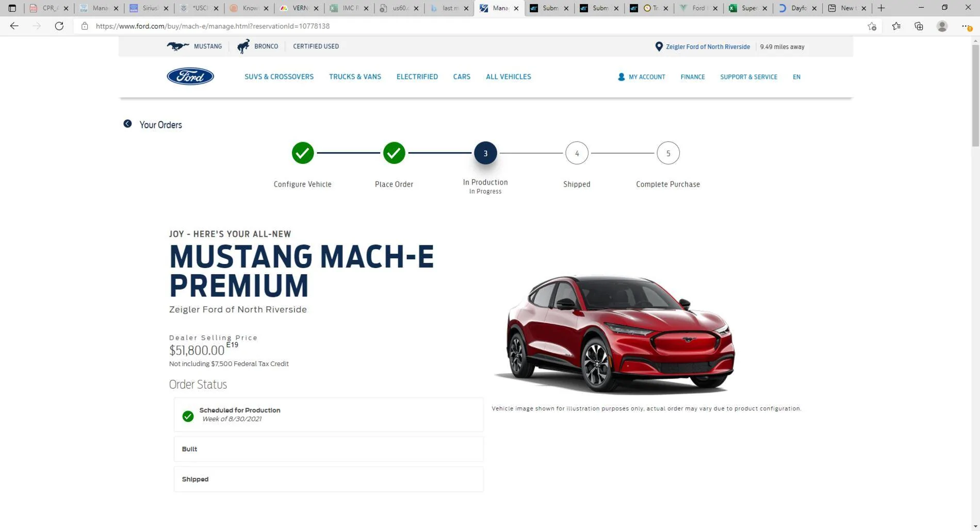
Task: Click the Your Orders link
Action: (160, 125)
